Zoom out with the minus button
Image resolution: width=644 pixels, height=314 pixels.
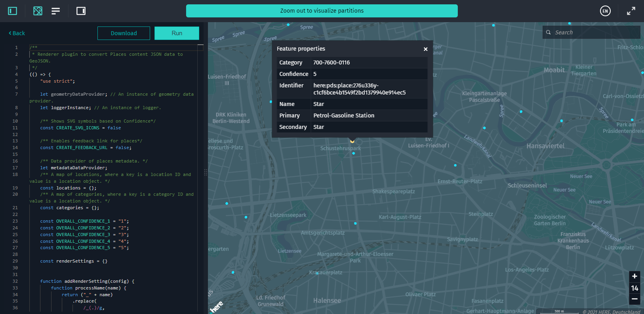634,299
